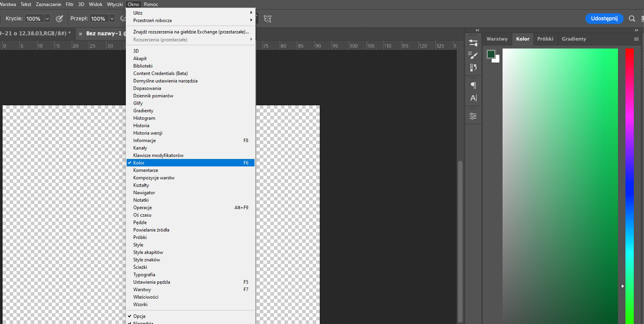The width and height of the screenshot is (644, 324).
Task: Open the Color panel options menu
Action: (636, 39)
